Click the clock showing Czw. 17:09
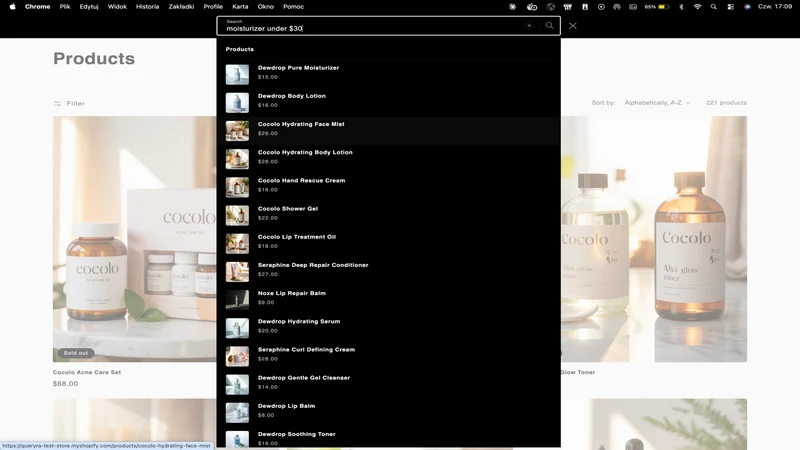The image size is (800, 450). [774, 7]
